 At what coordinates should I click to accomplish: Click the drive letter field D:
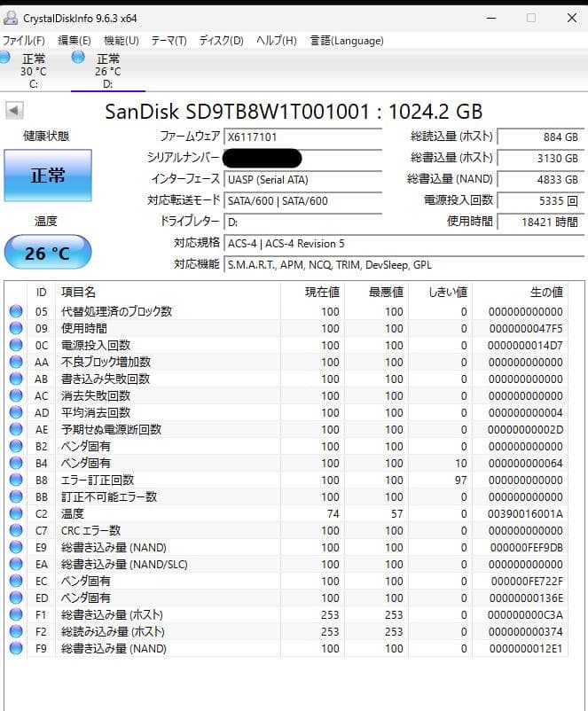coord(303,223)
